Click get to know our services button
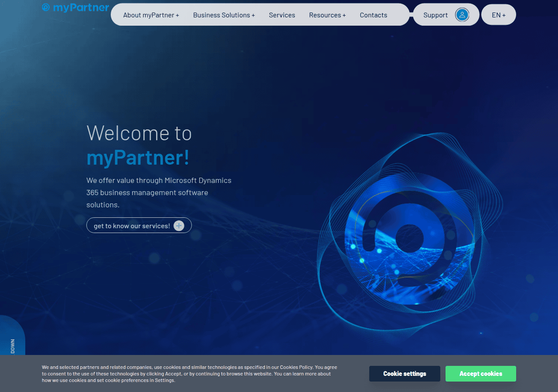 click(139, 226)
